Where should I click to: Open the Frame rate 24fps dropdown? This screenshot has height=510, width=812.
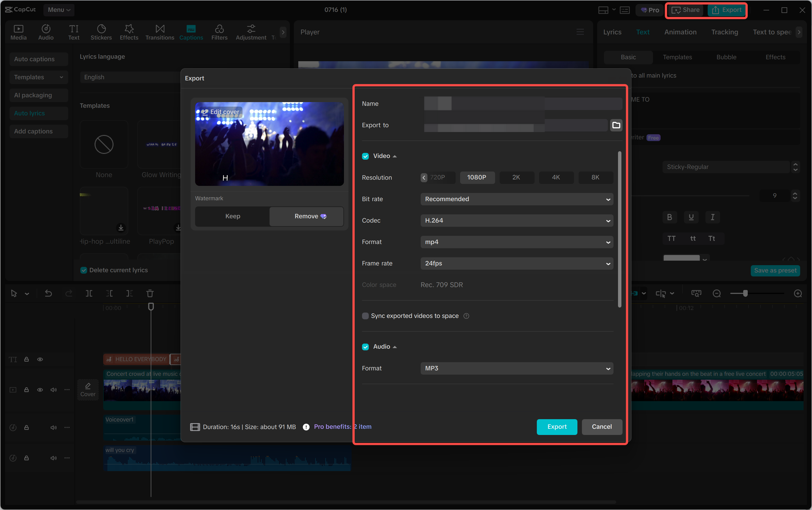click(517, 263)
